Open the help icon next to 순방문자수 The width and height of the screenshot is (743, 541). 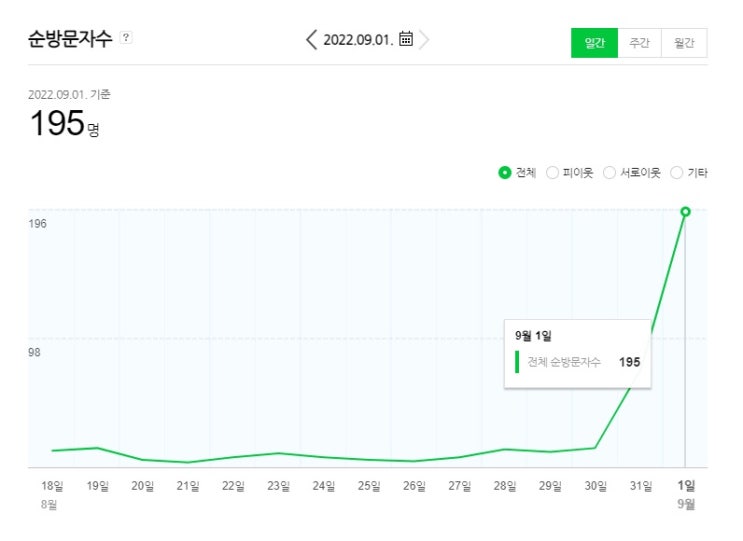[126, 37]
